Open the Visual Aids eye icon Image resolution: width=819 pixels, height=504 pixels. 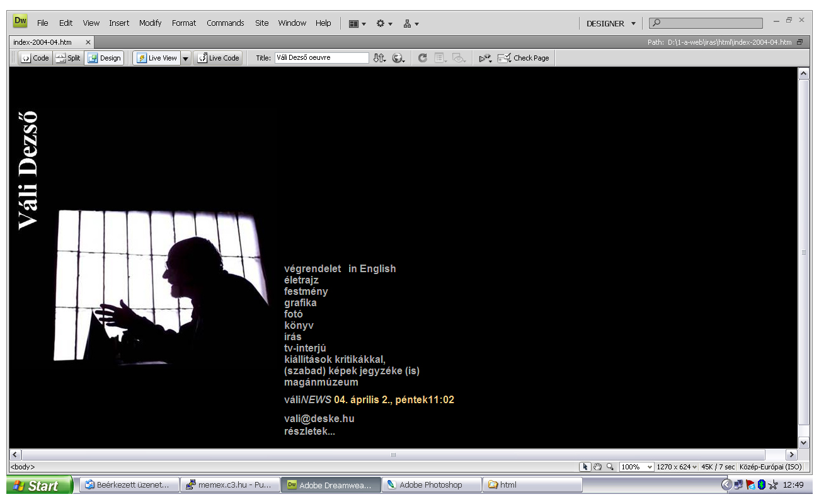pyautogui.click(x=459, y=58)
